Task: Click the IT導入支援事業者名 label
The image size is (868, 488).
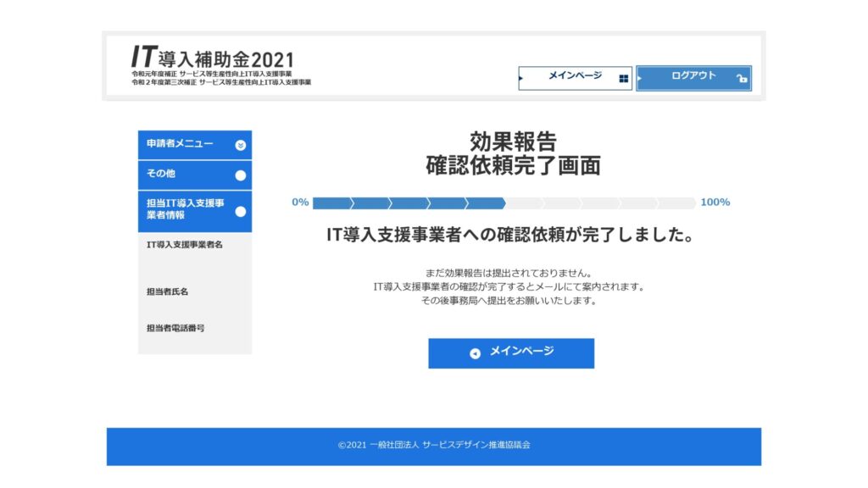Action: [184, 245]
